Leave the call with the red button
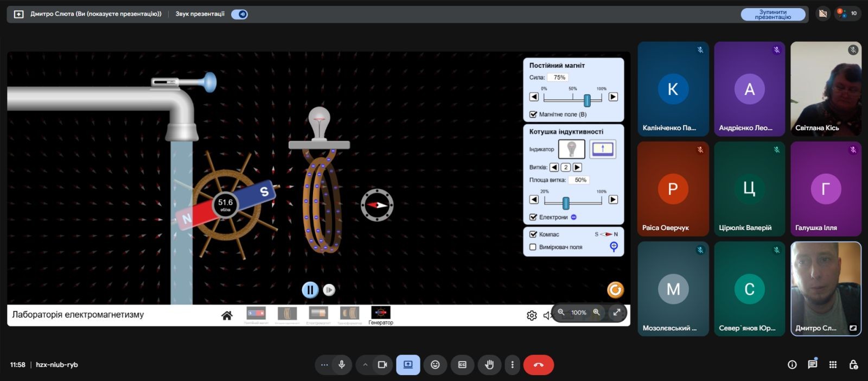Image resolution: width=868 pixels, height=381 pixels. (x=538, y=365)
